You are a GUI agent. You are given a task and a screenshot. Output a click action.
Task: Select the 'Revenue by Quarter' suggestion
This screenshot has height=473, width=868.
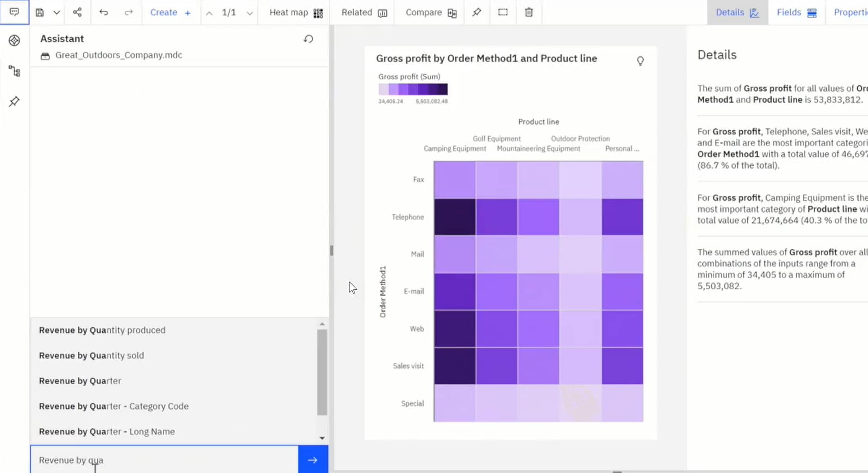[80, 381]
